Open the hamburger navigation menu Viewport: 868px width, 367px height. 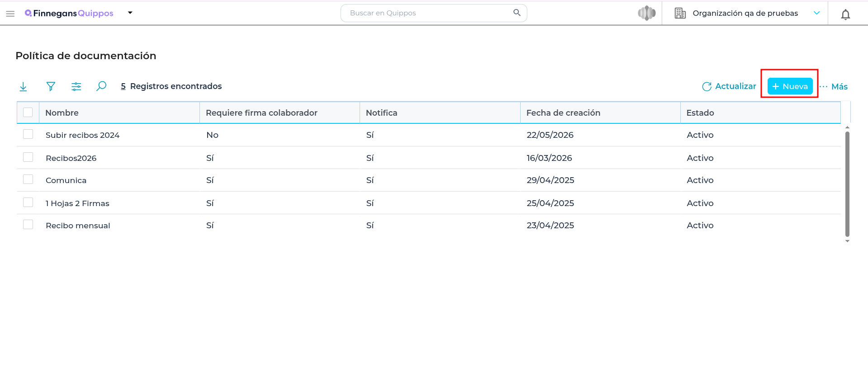click(x=10, y=14)
